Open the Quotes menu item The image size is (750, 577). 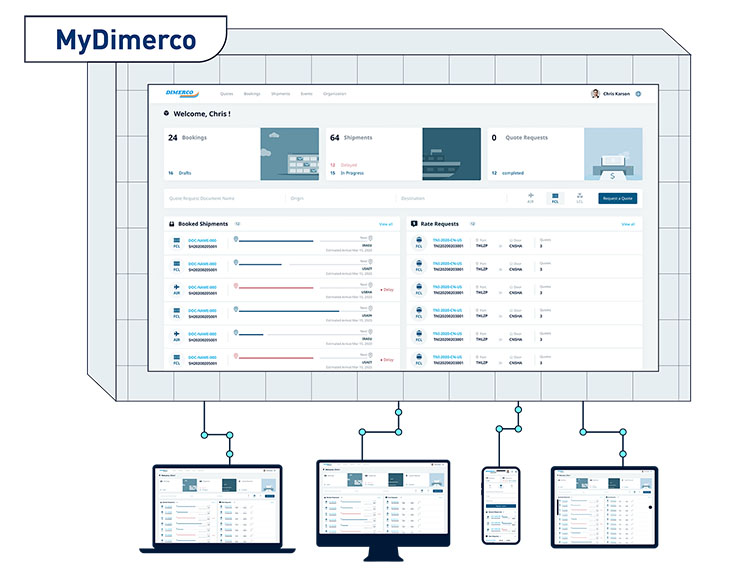(226, 94)
